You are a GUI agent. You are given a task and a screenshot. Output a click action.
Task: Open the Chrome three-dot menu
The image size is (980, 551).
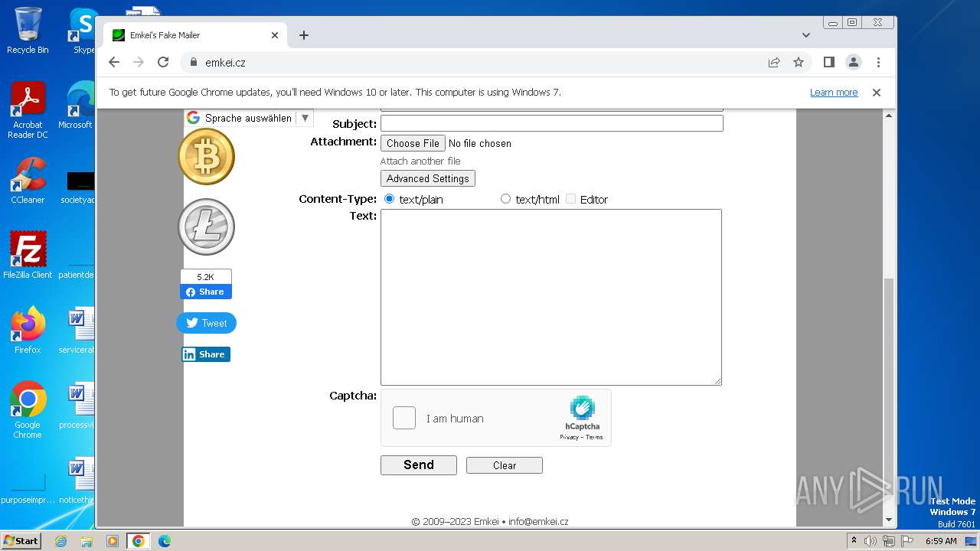(878, 62)
